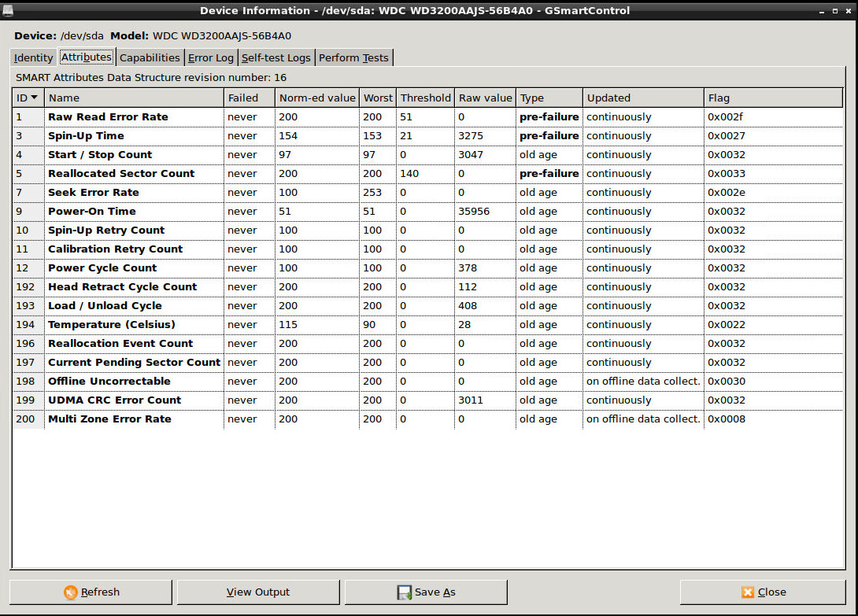Open the Capabilities tab

(150, 57)
